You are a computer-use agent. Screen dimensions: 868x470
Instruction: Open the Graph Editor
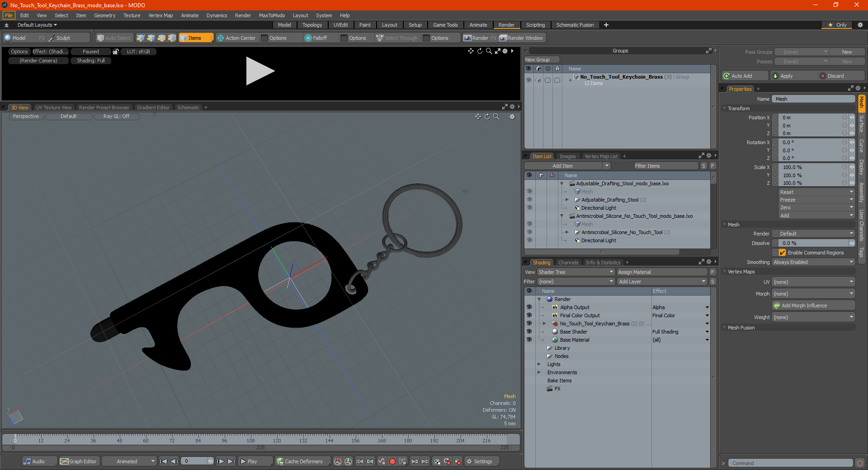coord(78,461)
